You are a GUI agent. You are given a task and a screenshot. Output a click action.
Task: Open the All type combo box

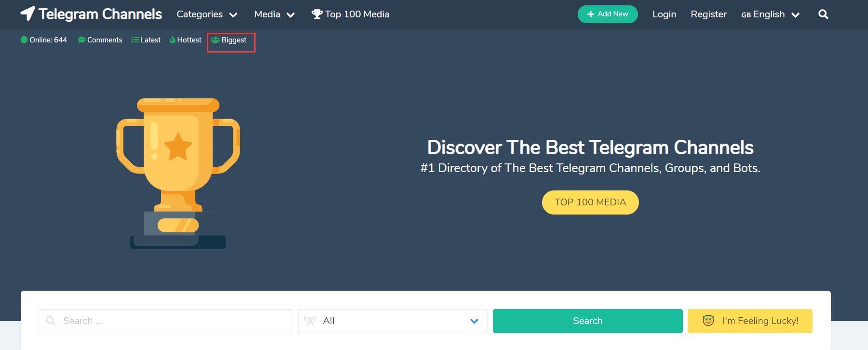pyautogui.click(x=393, y=321)
